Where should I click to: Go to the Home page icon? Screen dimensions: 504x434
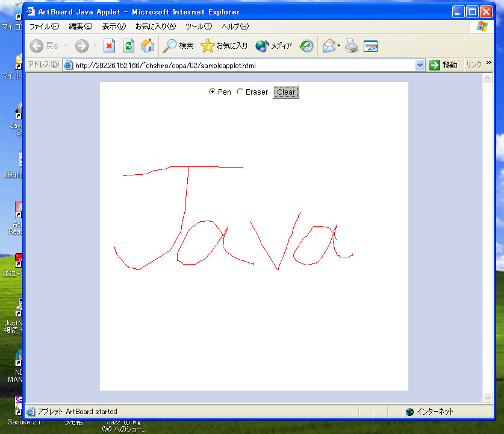coord(148,46)
